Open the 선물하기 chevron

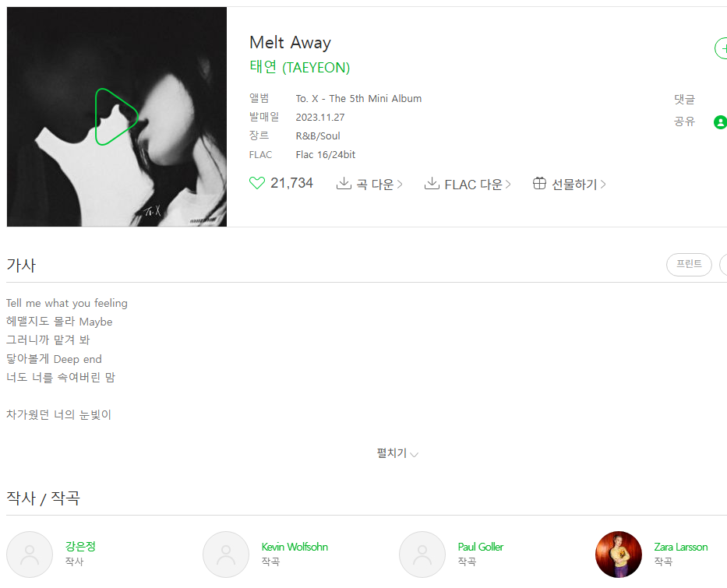[603, 185]
